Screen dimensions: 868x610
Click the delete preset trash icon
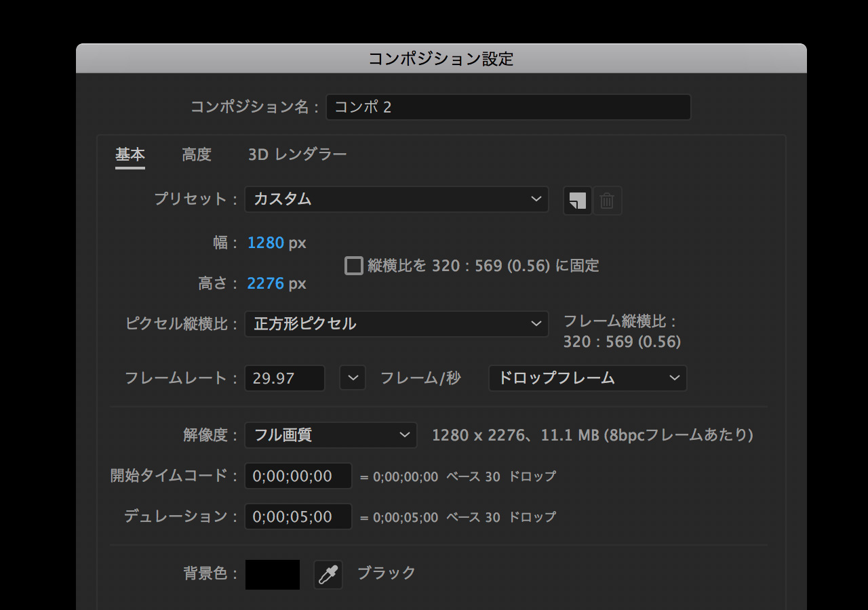(608, 201)
